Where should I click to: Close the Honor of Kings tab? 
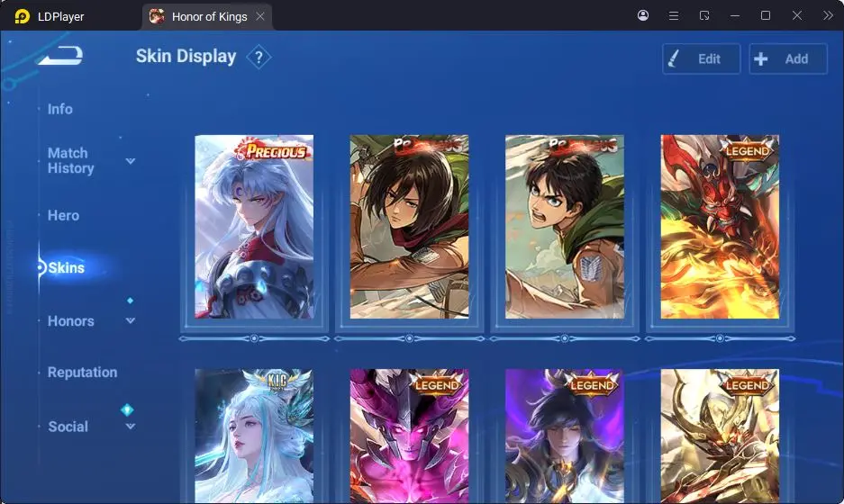(x=260, y=17)
